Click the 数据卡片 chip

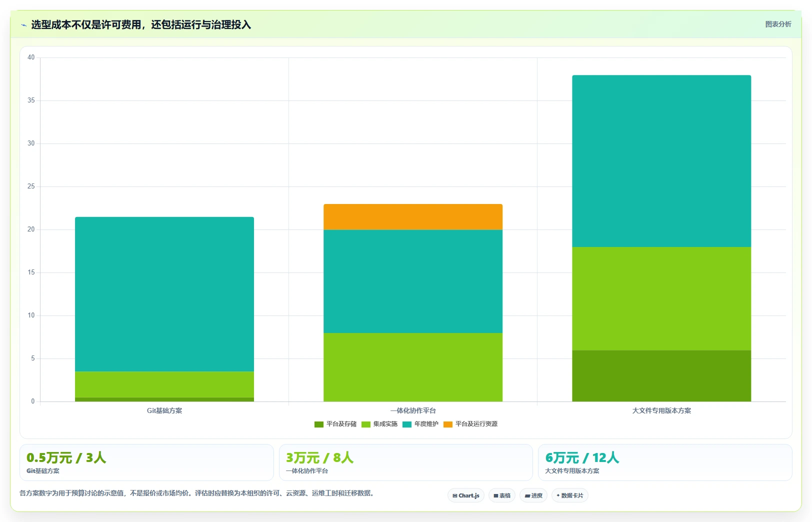tap(570, 495)
